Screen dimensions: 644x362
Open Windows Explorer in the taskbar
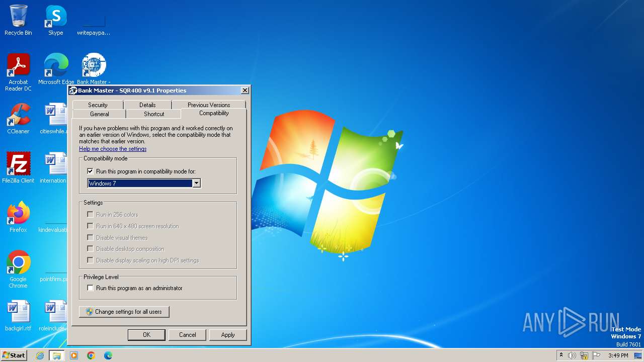(x=57, y=355)
